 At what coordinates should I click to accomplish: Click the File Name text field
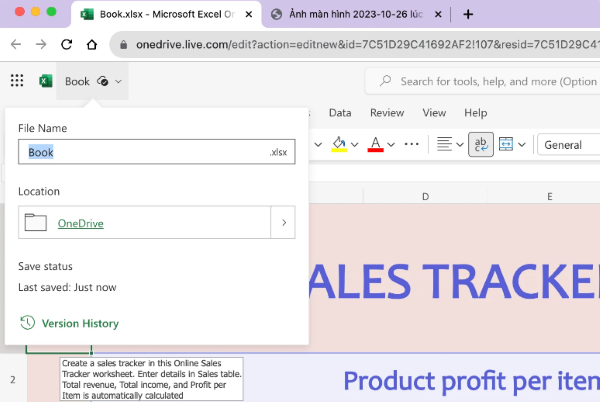click(x=140, y=152)
